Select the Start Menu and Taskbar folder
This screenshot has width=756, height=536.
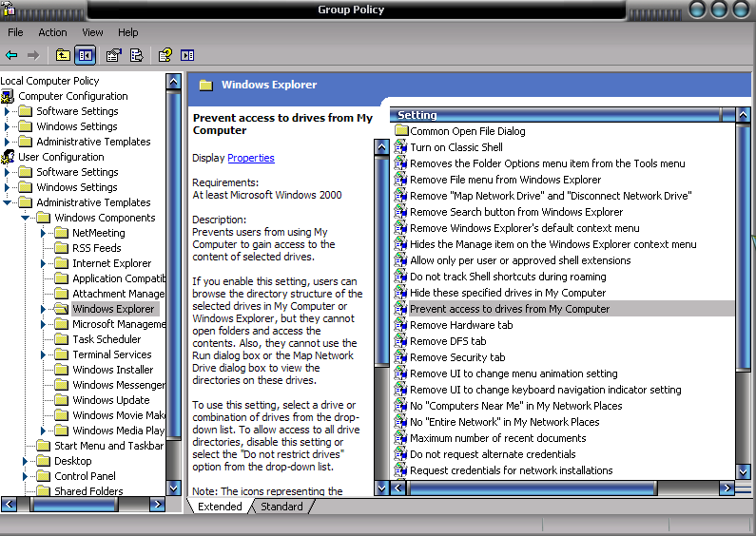(108, 446)
